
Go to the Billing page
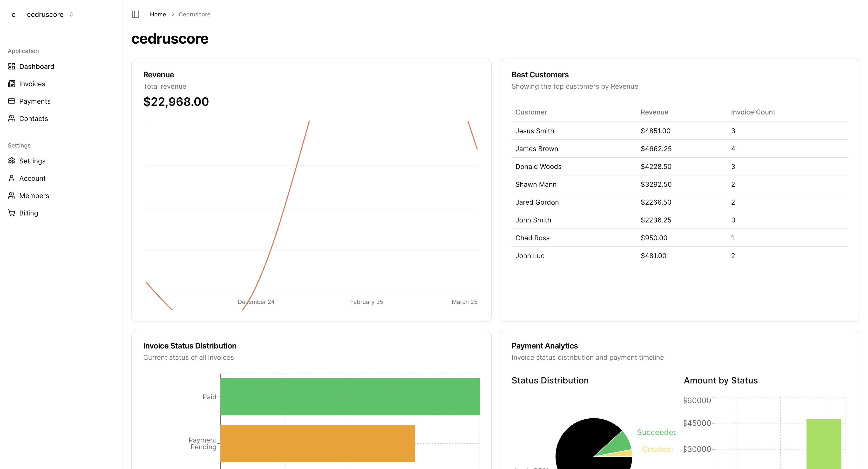29,213
